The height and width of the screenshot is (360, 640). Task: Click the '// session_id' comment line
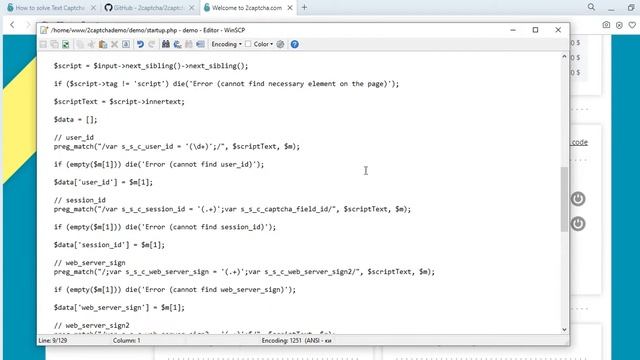pos(80,200)
